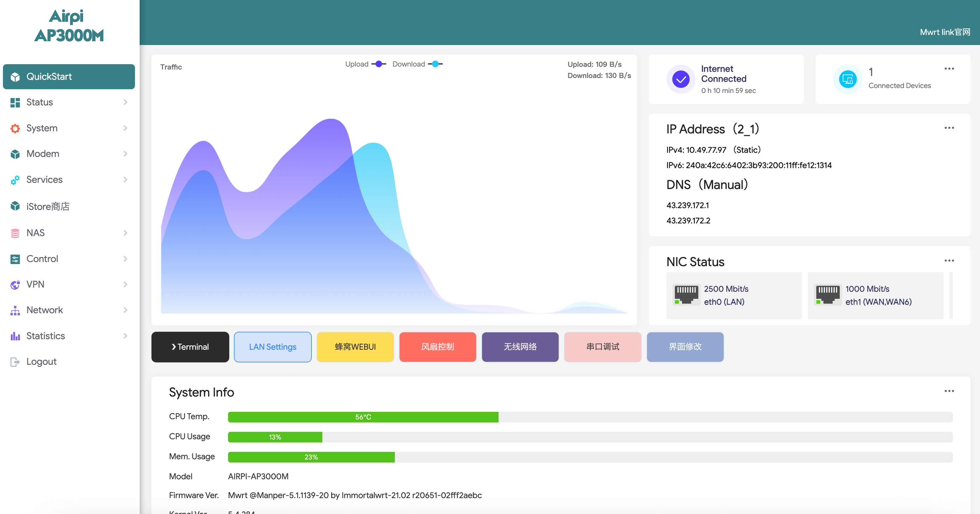Click the CPU Temp 56°C progress bar
This screenshot has width=980, height=514.
pos(363,417)
